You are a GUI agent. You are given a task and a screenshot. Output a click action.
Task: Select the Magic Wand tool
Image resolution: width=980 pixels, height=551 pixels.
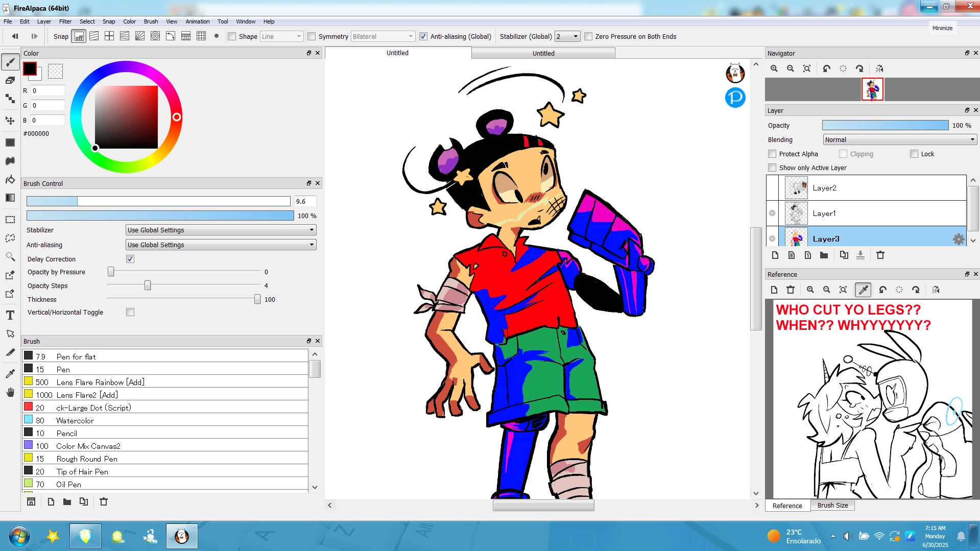pyautogui.click(x=10, y=256)
